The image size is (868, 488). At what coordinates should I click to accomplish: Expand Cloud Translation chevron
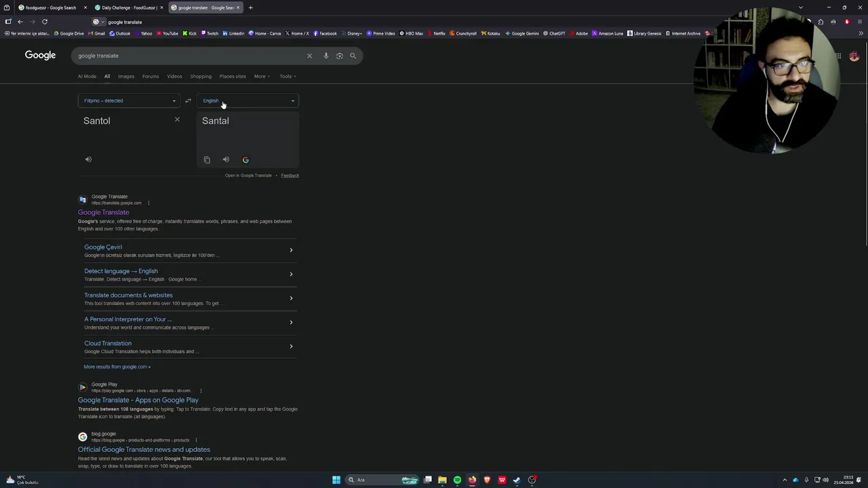tap(291, 346)
